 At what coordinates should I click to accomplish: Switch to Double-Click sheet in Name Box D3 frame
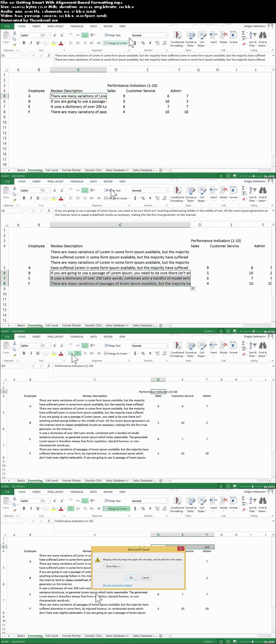(93, 481)
